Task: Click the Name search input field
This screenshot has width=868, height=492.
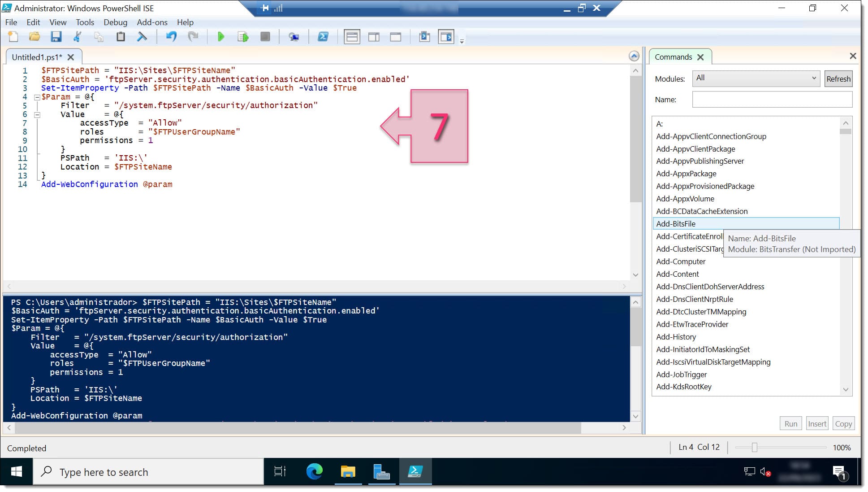Action: [x=773, y=100]
